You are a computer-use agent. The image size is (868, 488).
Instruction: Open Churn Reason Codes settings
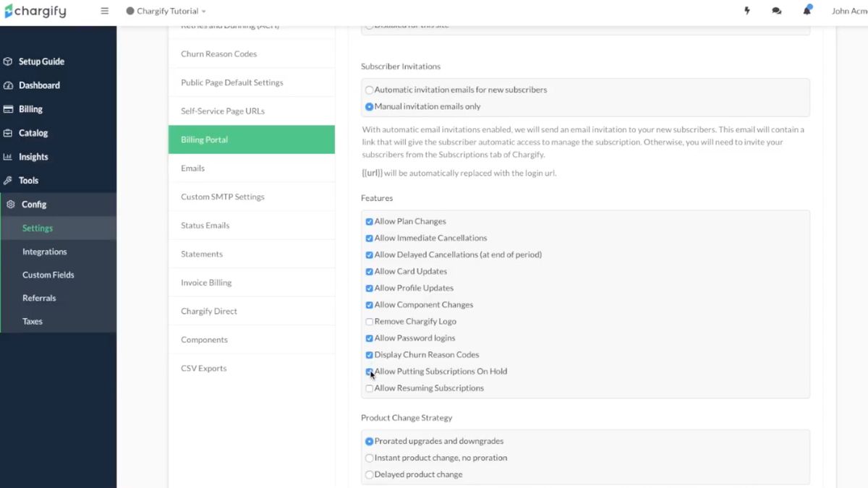(x=219, y=54)
